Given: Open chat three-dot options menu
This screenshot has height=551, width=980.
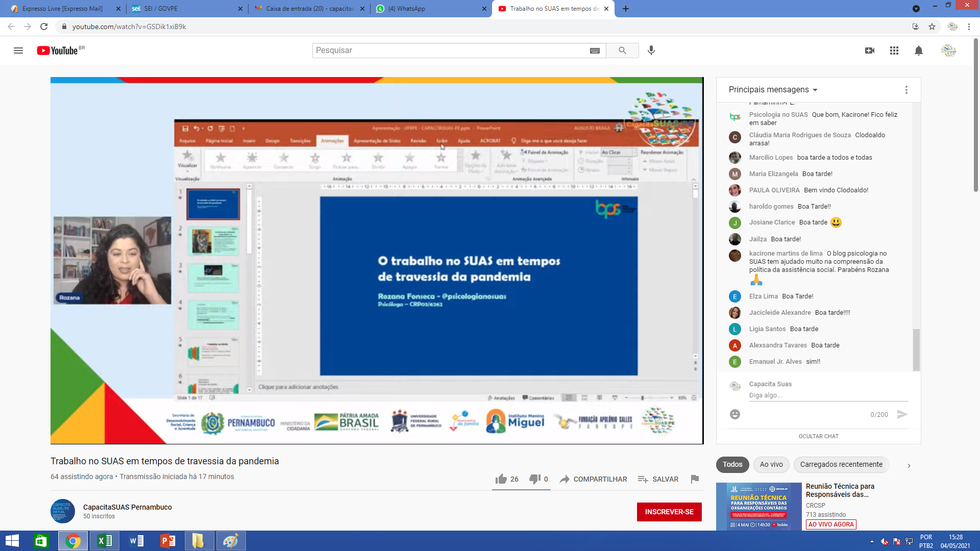Looking at the screenshot, I should click(x=906, y=90).
